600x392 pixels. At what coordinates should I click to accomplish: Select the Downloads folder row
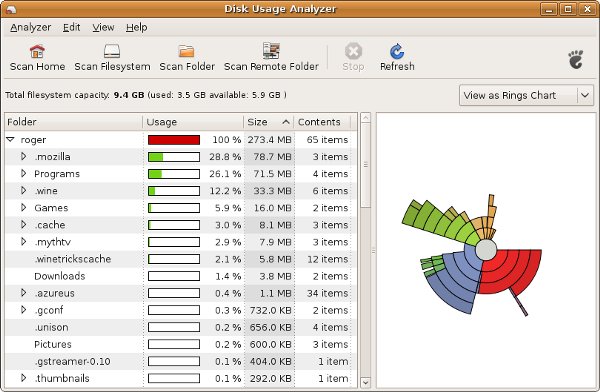181,276
